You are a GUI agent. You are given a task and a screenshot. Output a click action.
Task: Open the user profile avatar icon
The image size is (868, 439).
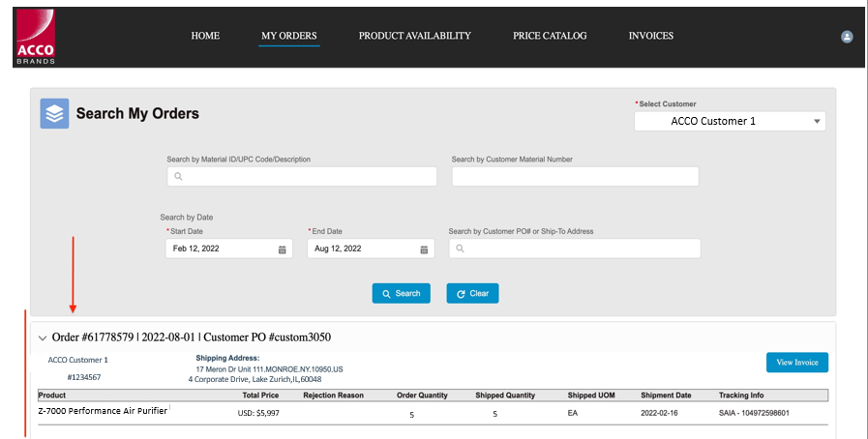coord(847,37)
